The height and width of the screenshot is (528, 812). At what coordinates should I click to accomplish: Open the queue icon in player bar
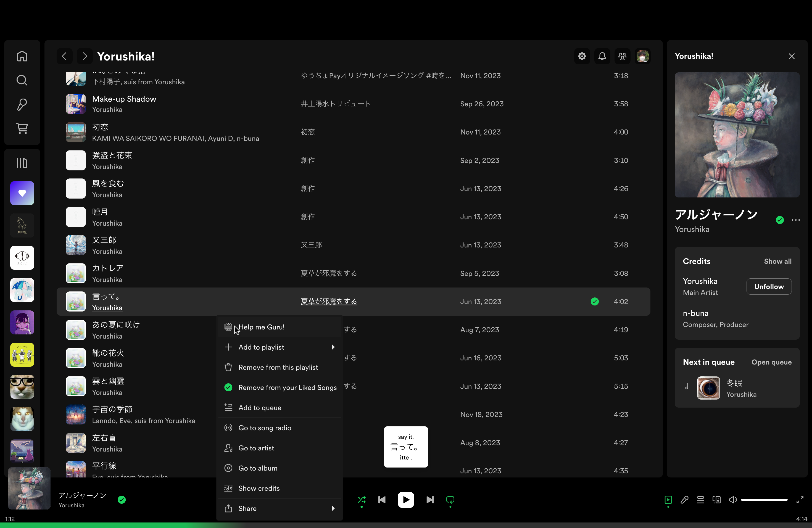tap(700, 500)
